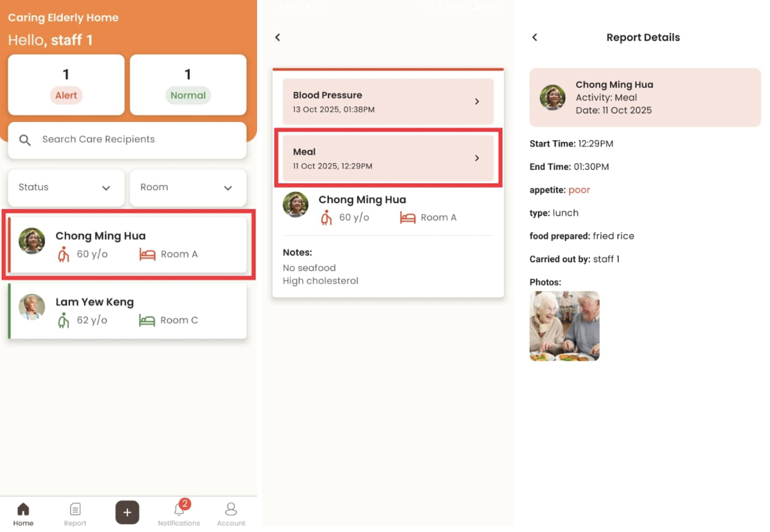Expand the Meal entry chevron
770x532 pixels.
tap(477, 158)
